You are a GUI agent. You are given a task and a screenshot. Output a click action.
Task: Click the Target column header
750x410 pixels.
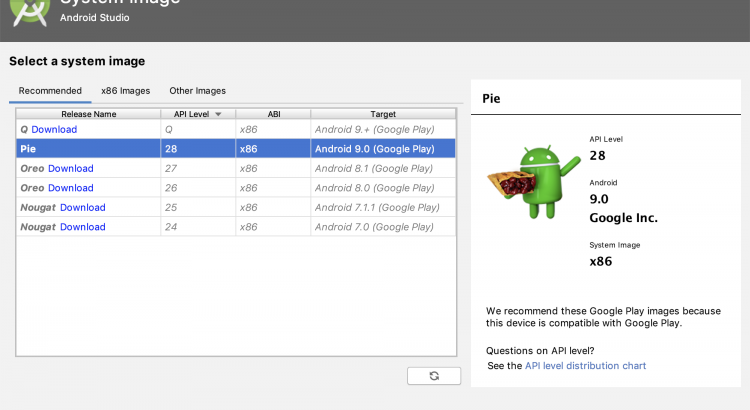click(x=382, y=115)
